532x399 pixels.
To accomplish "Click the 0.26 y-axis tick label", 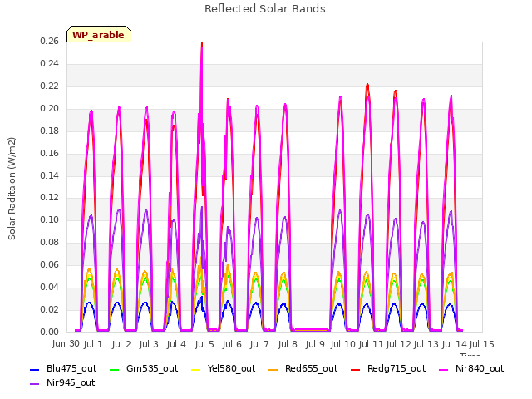I will [49, 41].
